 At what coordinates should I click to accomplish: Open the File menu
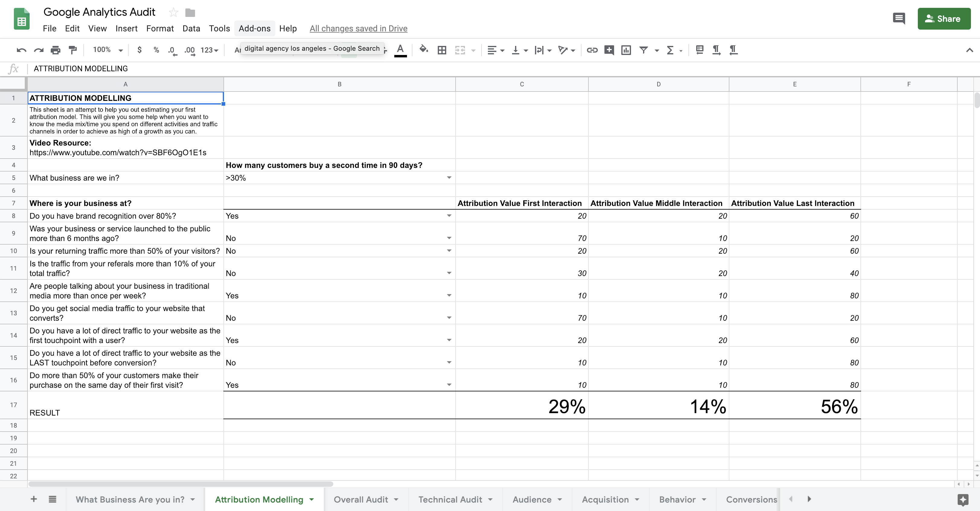(x=50, y=28)
